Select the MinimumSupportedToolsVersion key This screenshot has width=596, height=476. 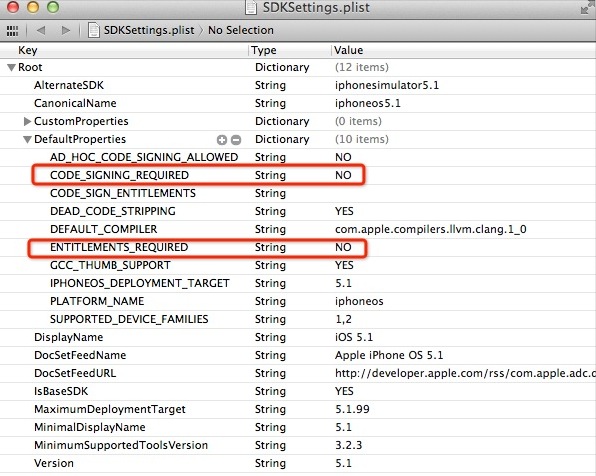(121, 445)
